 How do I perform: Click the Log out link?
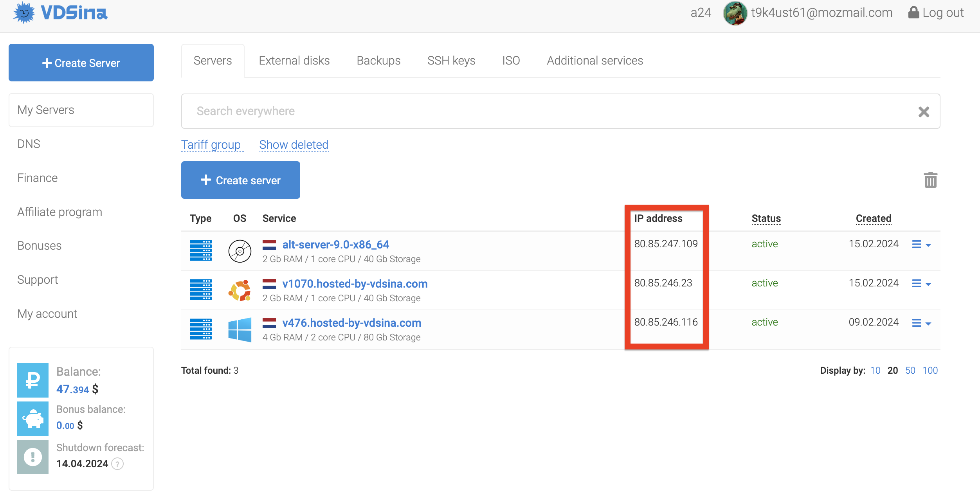point(936,13)
